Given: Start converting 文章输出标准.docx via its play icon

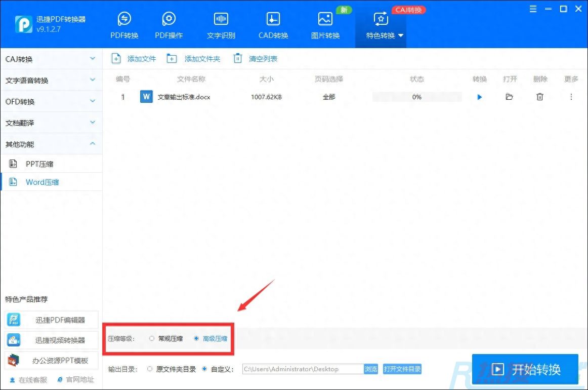Looking at the screenshot, I should click(479, 97).
